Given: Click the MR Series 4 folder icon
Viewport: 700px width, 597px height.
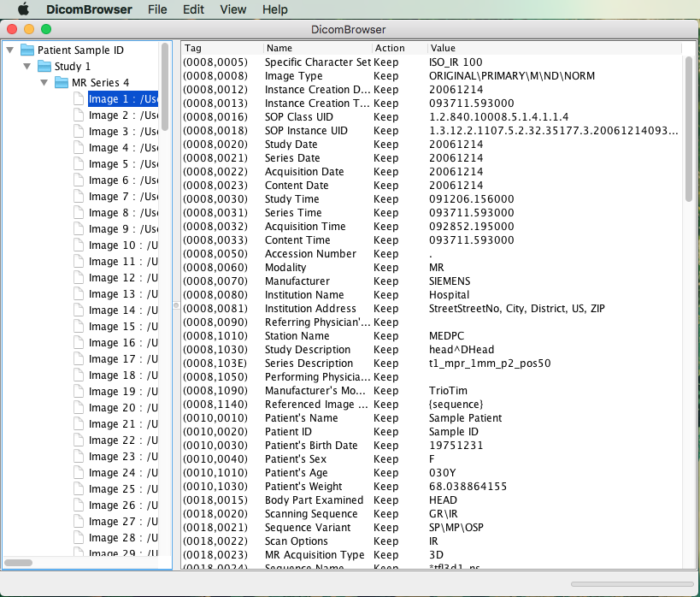Looking at the screenshot, I should coord(61,82).
